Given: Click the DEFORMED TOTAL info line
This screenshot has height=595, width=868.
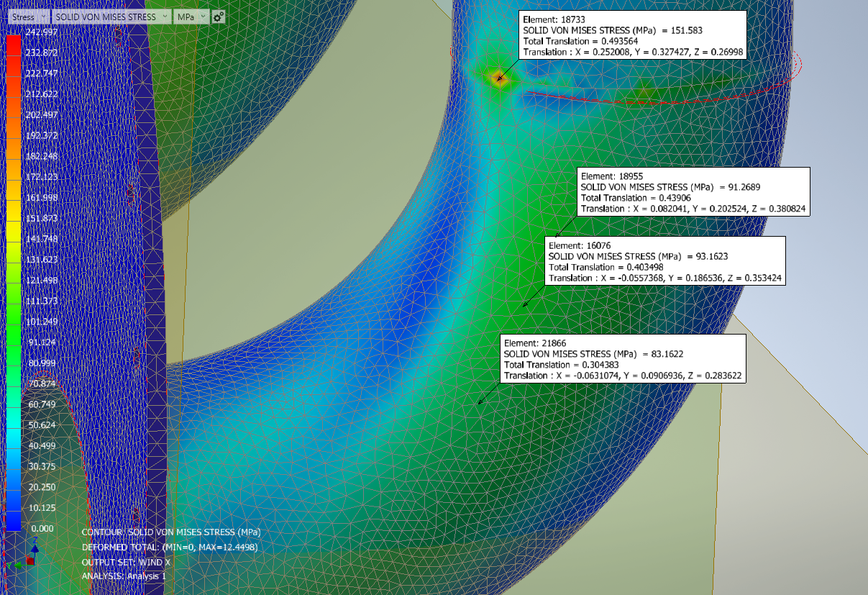Looking at the screenshot, I should click(170, 548).
